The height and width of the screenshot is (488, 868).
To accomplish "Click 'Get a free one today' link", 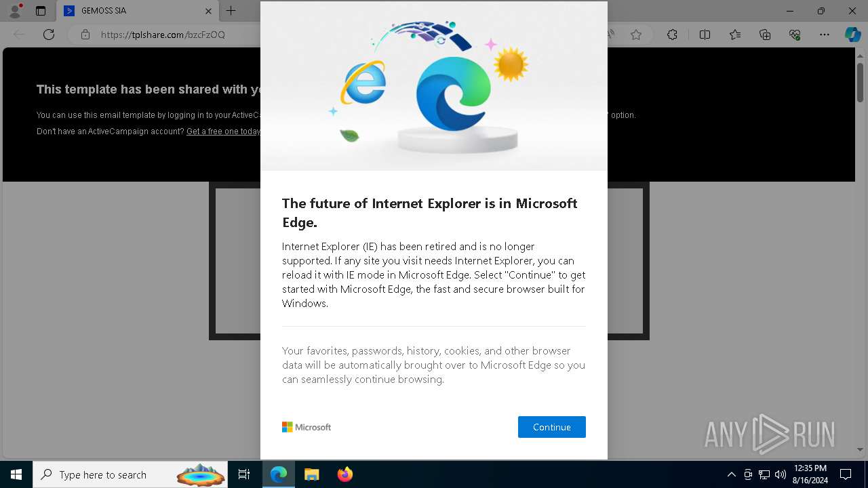I will (x=223, y=131).
